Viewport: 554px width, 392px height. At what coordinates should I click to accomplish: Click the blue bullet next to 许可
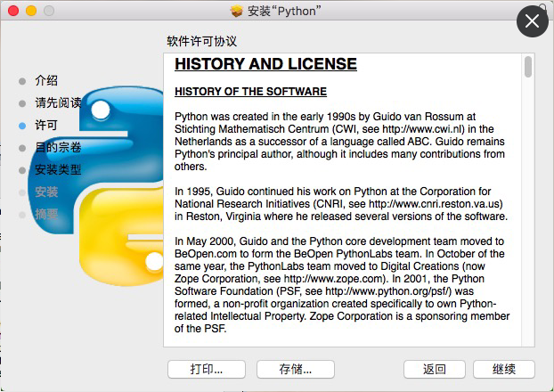pyautogui.click(x=22, y=126)
